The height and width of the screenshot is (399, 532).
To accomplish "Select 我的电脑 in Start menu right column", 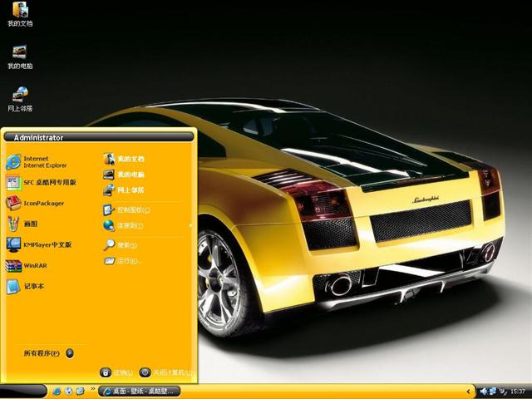I will pyautogui.click(x=129, y=175).
